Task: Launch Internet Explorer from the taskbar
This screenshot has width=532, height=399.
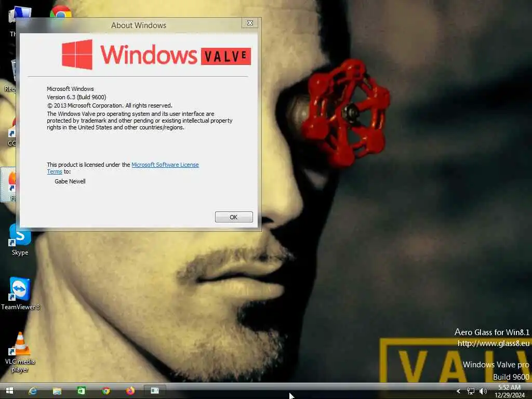Action: coord(33,391)
